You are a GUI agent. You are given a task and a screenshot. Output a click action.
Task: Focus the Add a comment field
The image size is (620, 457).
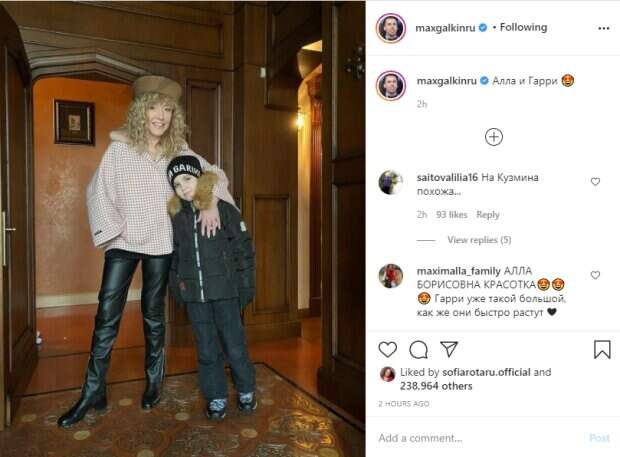(x=478, y=438)
